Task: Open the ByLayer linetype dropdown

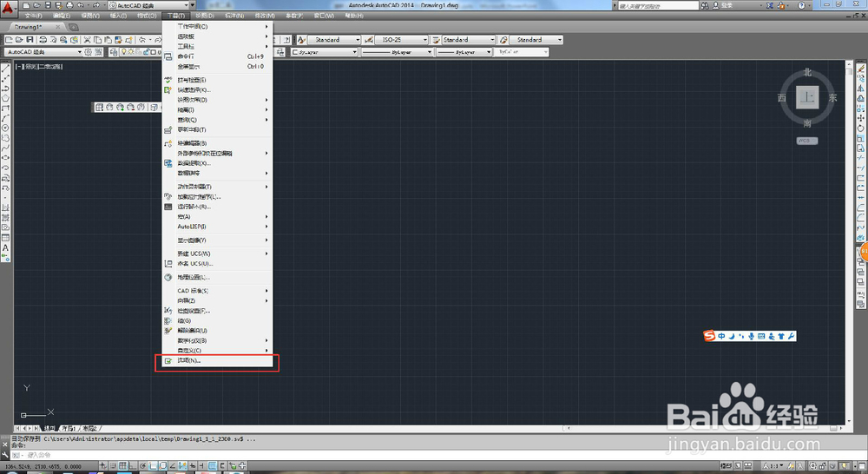Action: (x=397, y=52)
